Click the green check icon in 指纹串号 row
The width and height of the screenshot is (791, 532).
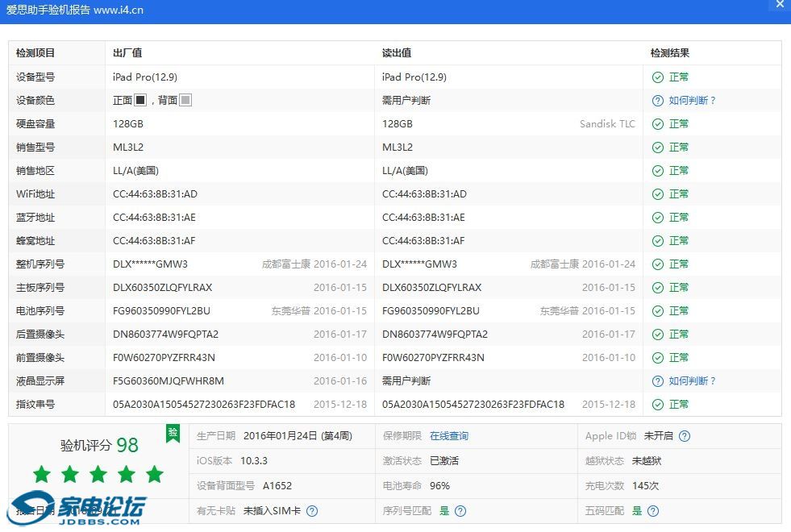point(658,405)
